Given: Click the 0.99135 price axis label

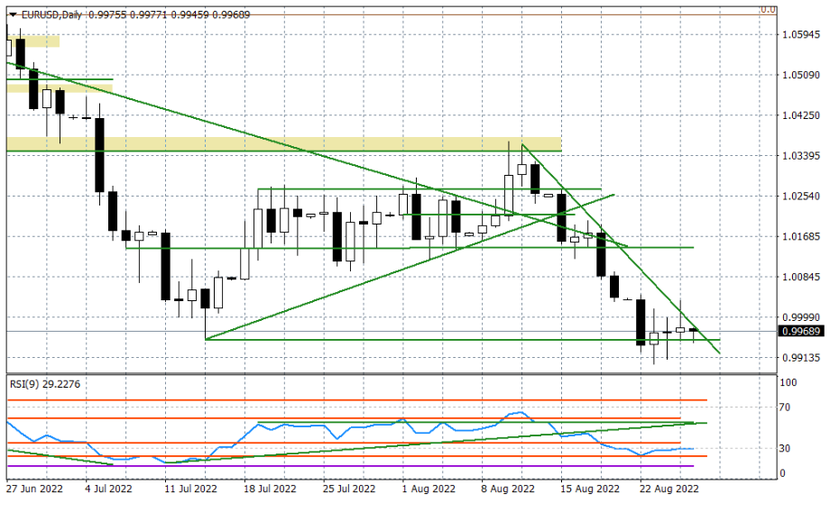Looking at the screenshot, I should click(x=801, y=358).
